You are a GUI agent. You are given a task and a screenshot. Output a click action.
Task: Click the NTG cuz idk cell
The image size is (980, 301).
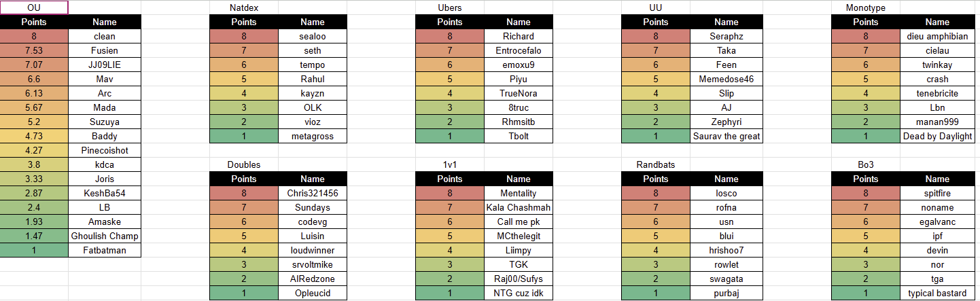click(x=519, y=293)
